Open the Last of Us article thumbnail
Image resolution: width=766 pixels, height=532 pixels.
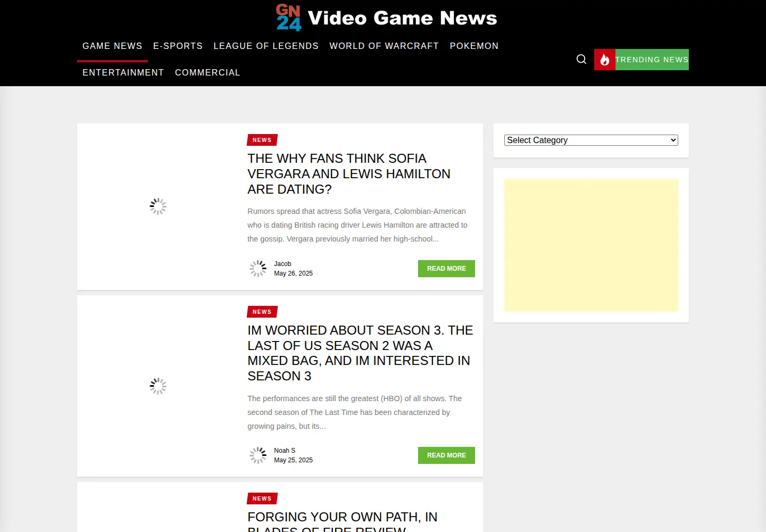(x=158, y=386)
